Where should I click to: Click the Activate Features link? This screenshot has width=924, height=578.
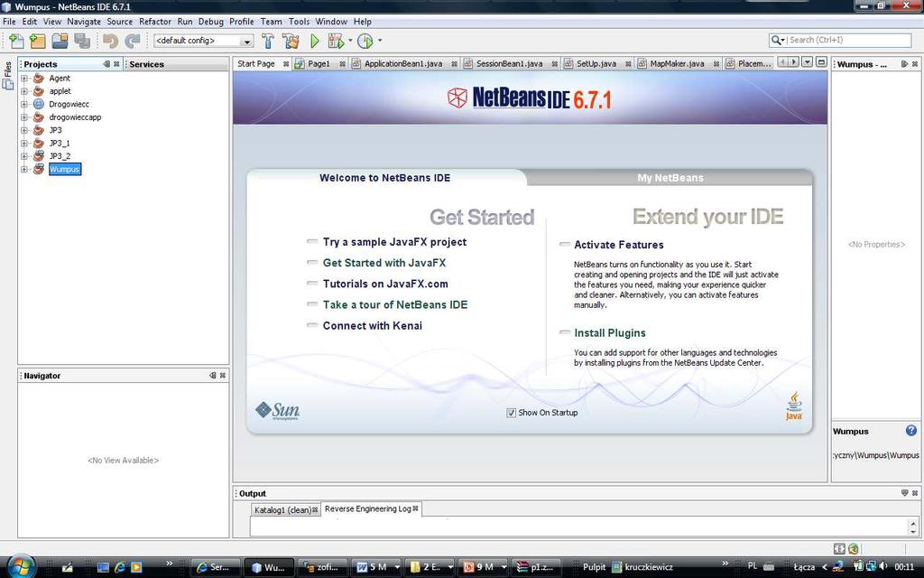619,245
